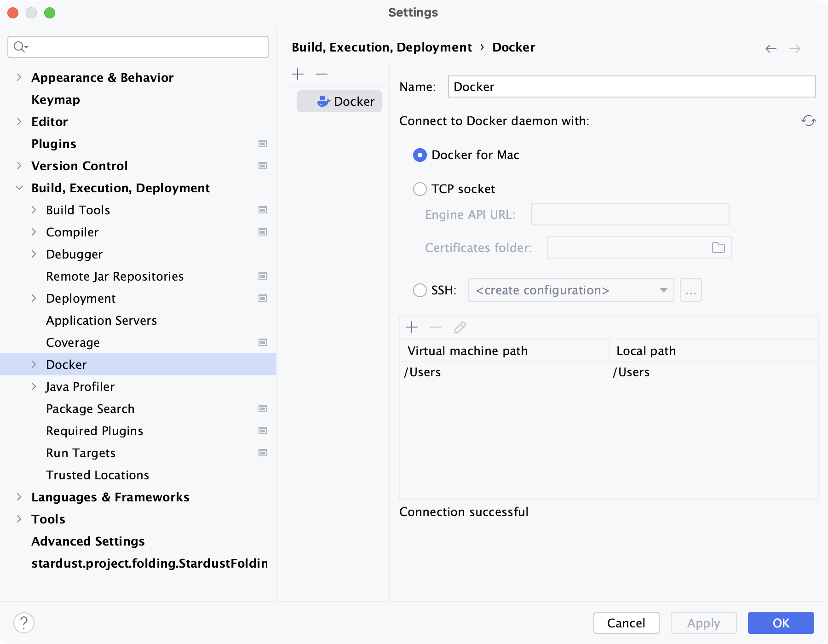
Task: Click the project-level icon next to Coverage
Action: click(x=263, y=342)
